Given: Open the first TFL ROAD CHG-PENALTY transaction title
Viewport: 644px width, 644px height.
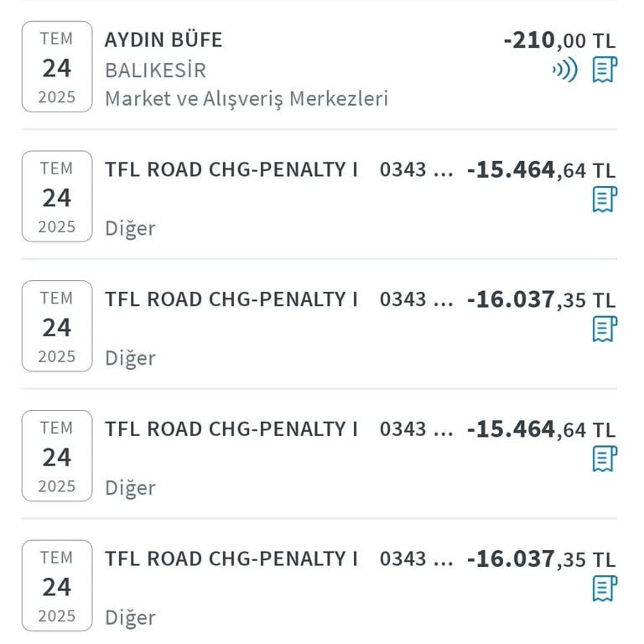Looking at the screenshot, I should coord(231,169).
